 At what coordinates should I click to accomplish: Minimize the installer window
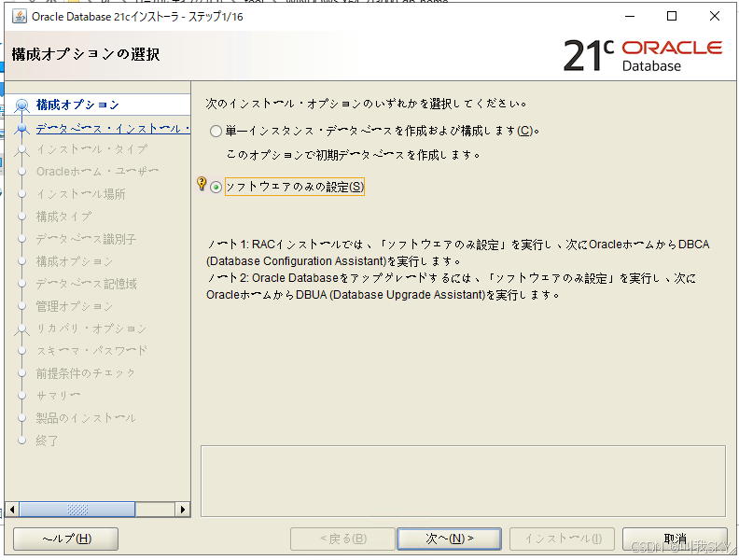630,16
